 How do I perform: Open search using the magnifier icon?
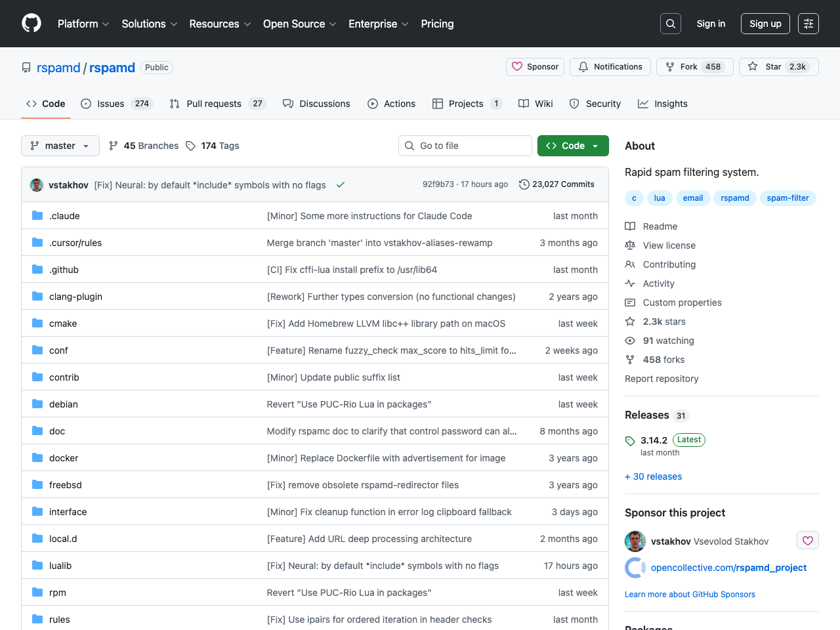click(670, 23)
